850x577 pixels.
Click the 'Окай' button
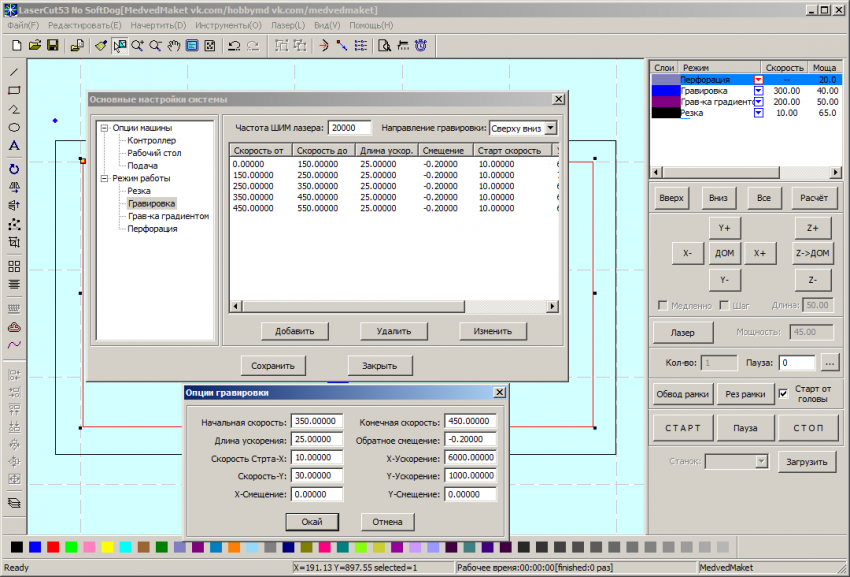coord(311,521)
